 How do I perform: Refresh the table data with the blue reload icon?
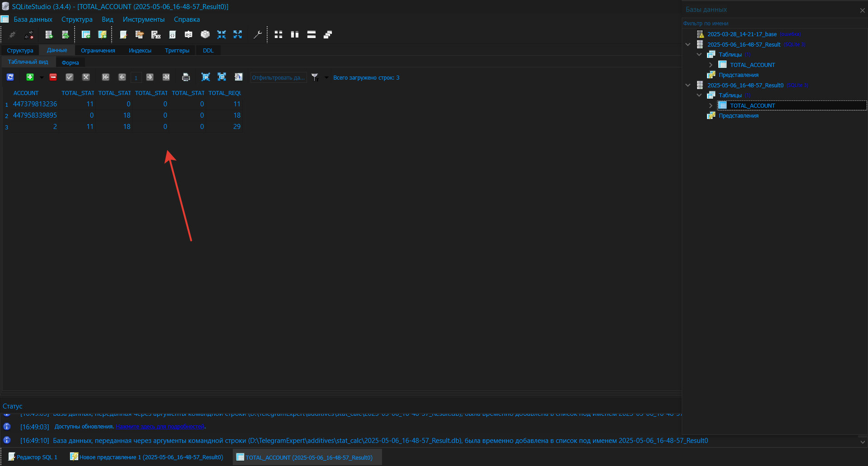click(x=10, y=77)
